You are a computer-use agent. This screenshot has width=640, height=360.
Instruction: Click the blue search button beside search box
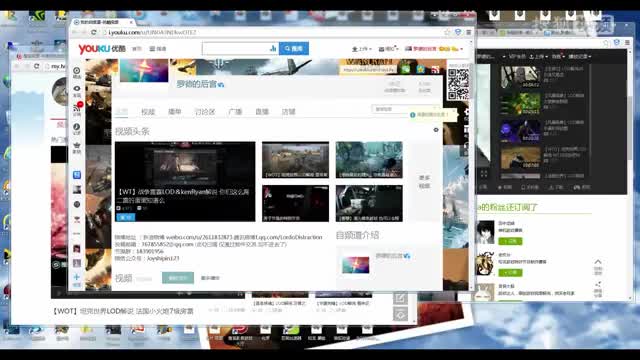click(293, 49)
